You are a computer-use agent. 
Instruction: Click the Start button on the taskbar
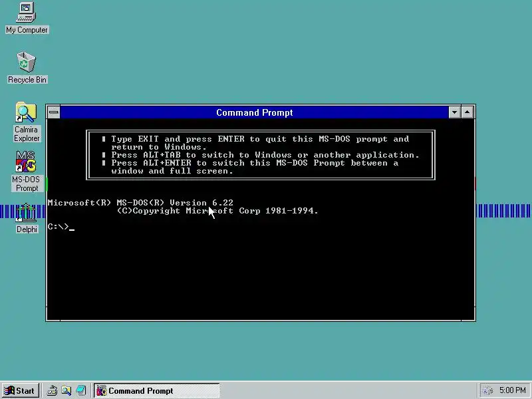[20, 391]
